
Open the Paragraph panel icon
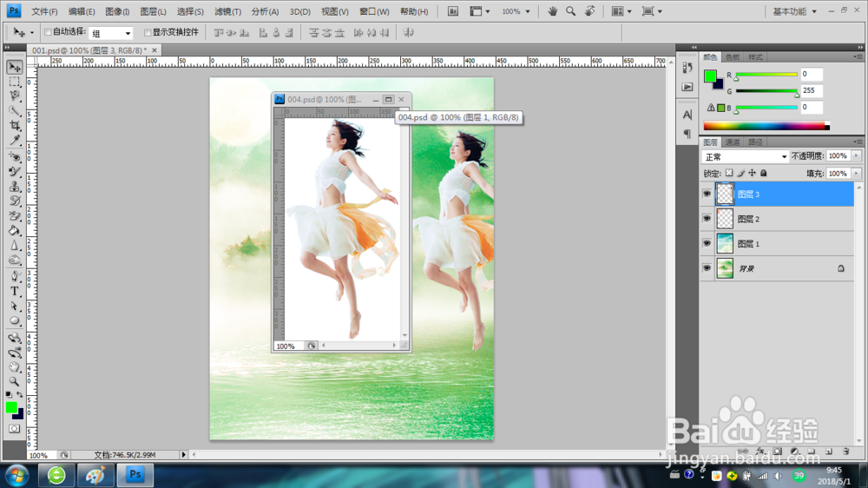click(687, 134)
